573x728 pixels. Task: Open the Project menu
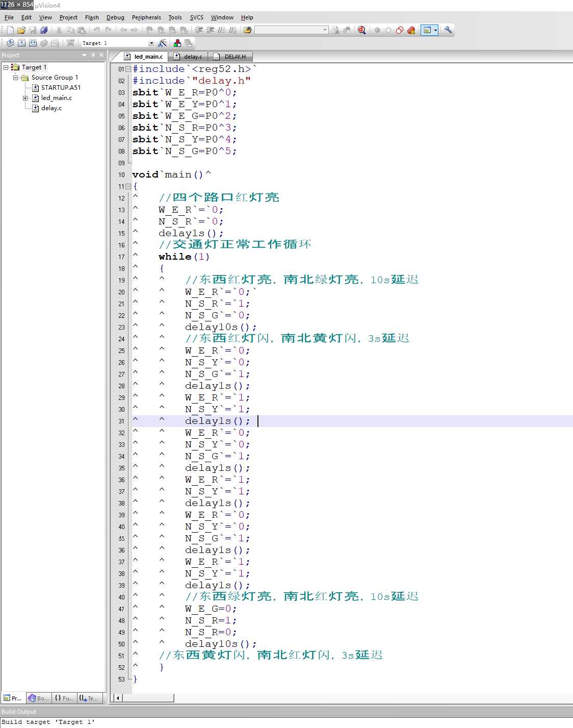[x=68, y=17]
